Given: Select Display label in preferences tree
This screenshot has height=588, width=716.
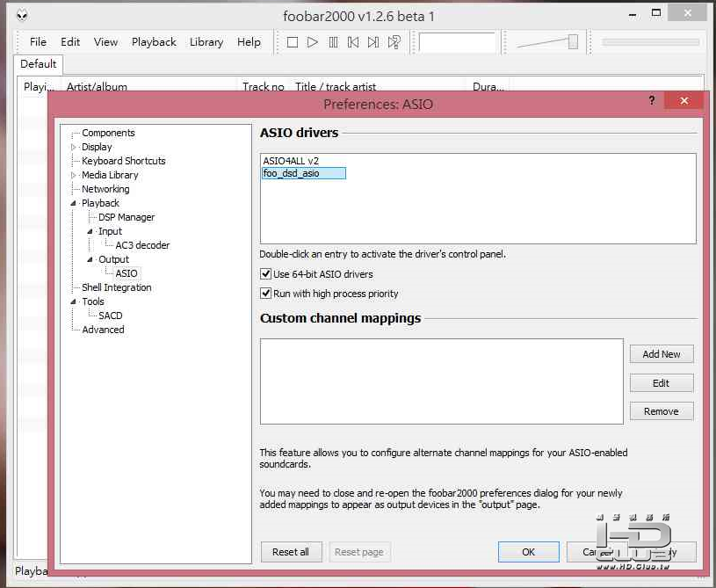Looking at the screenshot, I should coord(97,147).
